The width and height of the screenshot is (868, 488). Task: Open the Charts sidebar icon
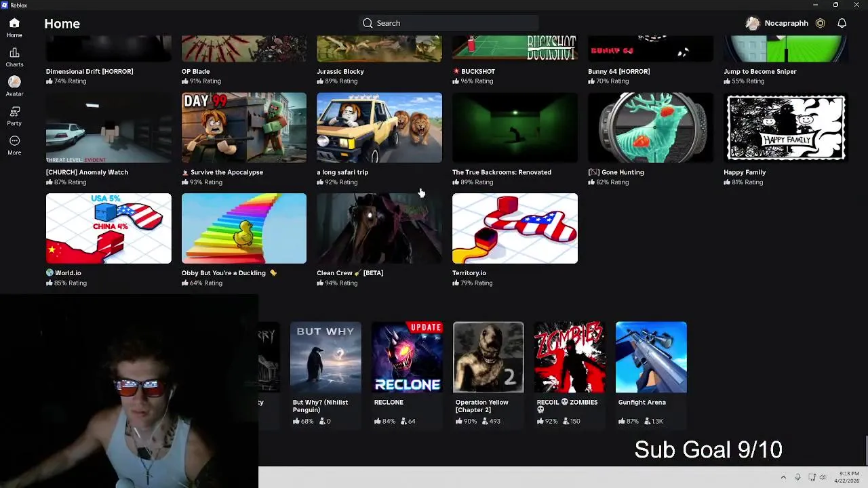[14, 52]
